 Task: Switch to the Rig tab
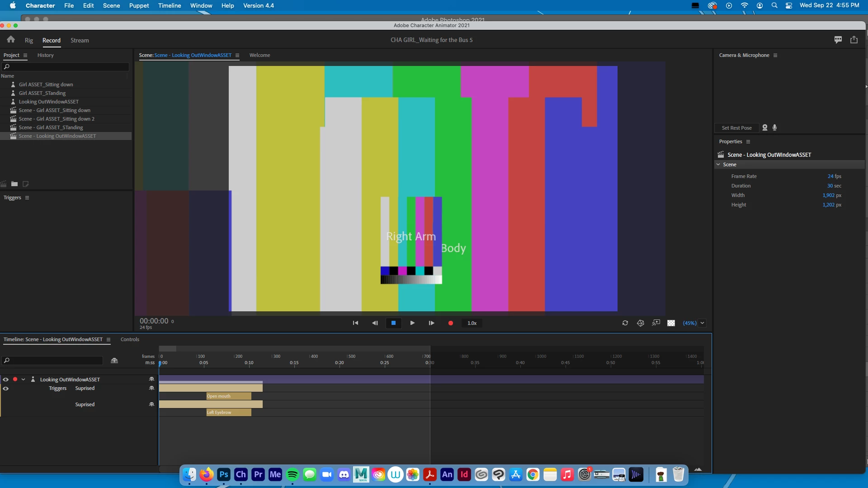tap(29, 40)
